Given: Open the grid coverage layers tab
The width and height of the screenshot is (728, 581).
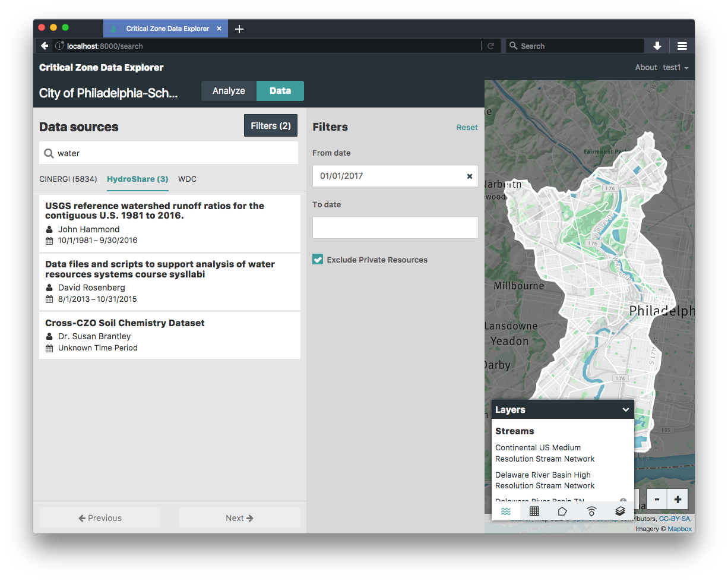Looking at the screenshot, I should (x=534, y=511).
